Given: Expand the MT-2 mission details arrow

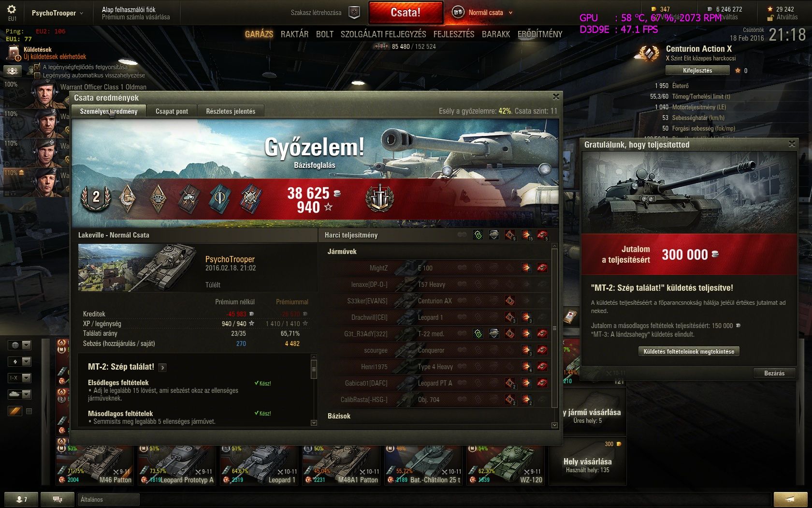Looking at the screenshot, I should [x=162, y=368].
